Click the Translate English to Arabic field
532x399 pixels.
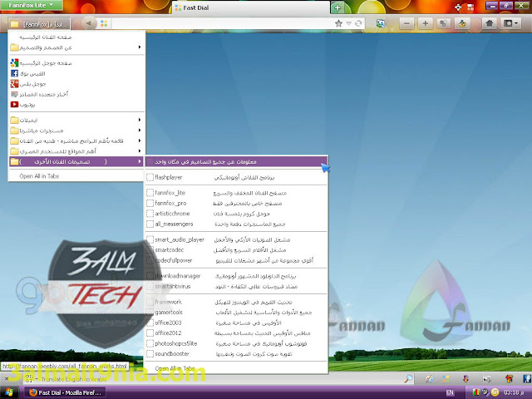point(217,379)
